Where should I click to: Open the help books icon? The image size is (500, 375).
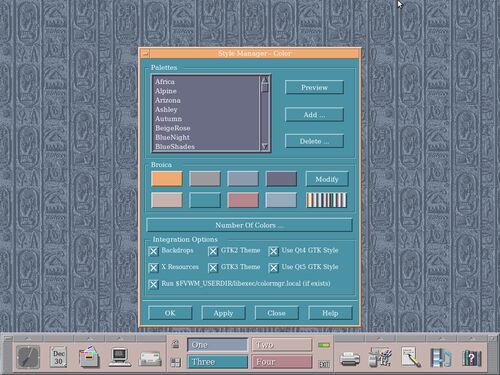click(472, 358)
